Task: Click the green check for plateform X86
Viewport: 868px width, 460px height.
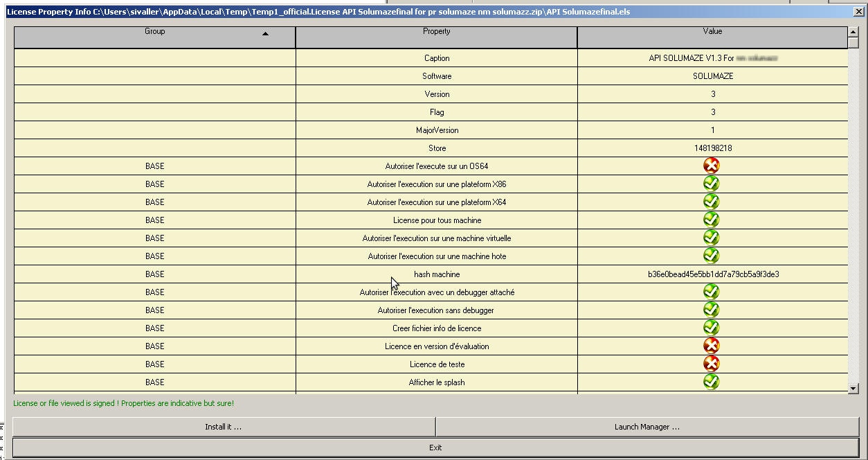Action: (x=711, y=184)
